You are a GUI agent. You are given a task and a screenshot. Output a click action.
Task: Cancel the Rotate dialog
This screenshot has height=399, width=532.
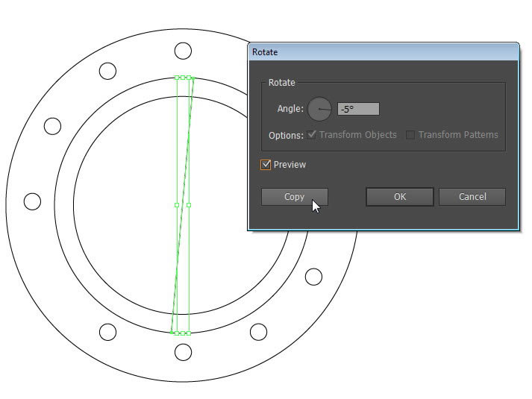coord(472,197)
